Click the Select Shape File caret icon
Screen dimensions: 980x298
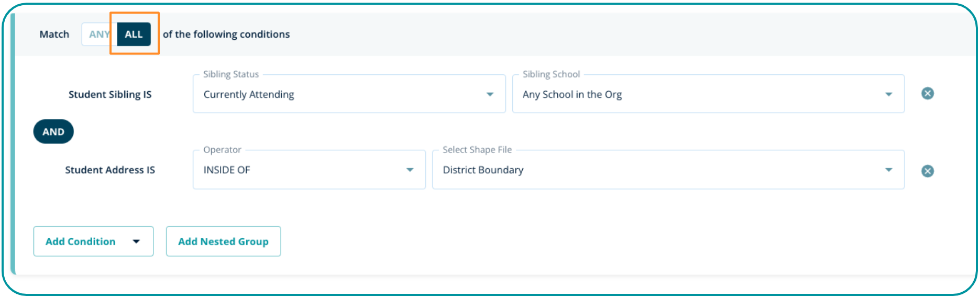point(888,170)
